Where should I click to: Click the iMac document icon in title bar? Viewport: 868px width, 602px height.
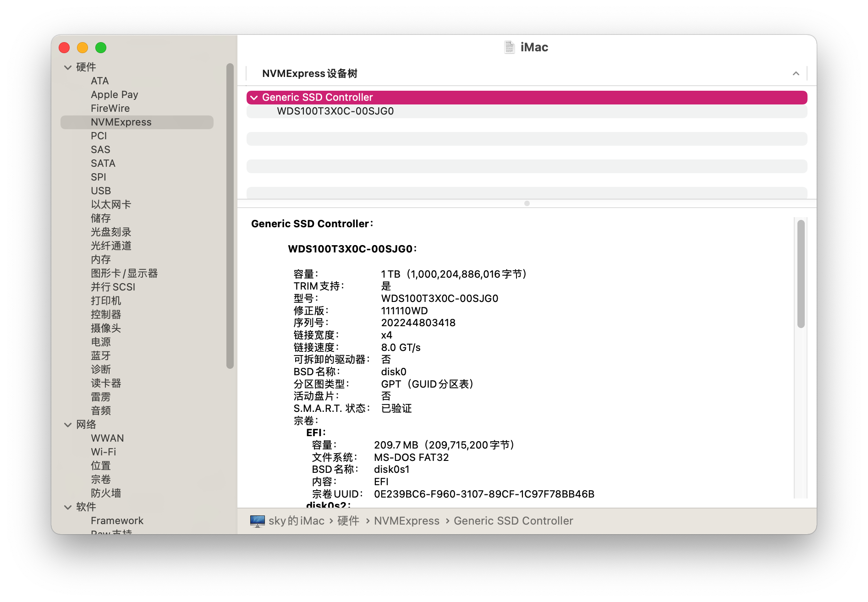click(509, 47)
